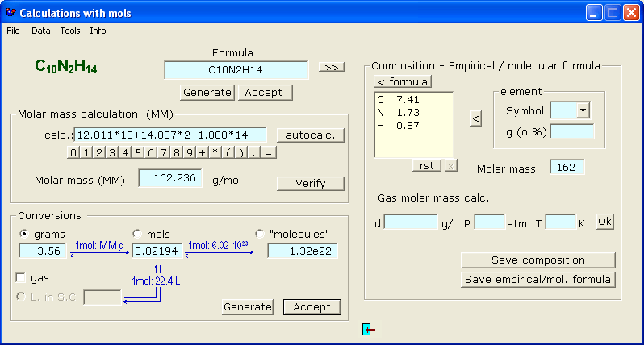Image resolution: width=644 pixels, height=345 pixels.
Task: Click the pressure P input field
Action: tap(490, 222)
